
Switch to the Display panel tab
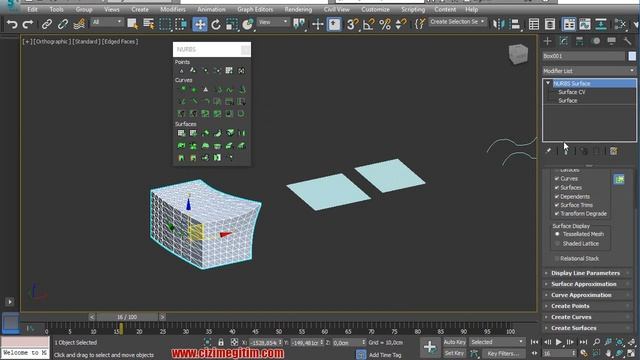611,41
